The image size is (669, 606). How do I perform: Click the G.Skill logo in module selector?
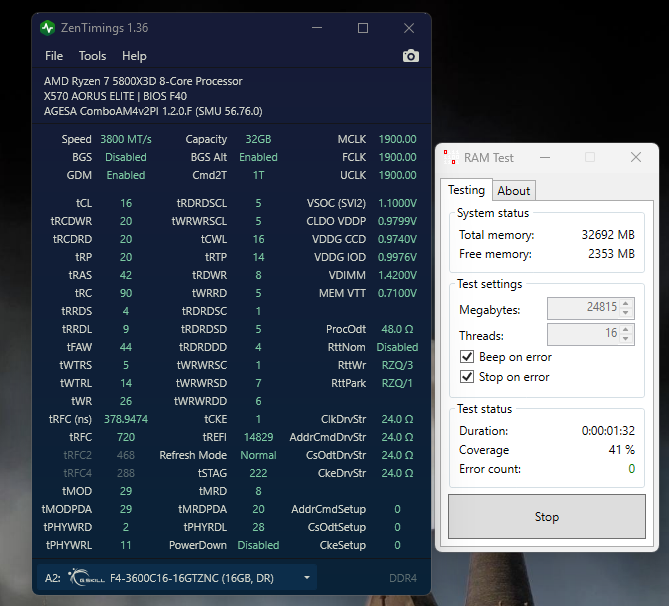pos(87,578)
